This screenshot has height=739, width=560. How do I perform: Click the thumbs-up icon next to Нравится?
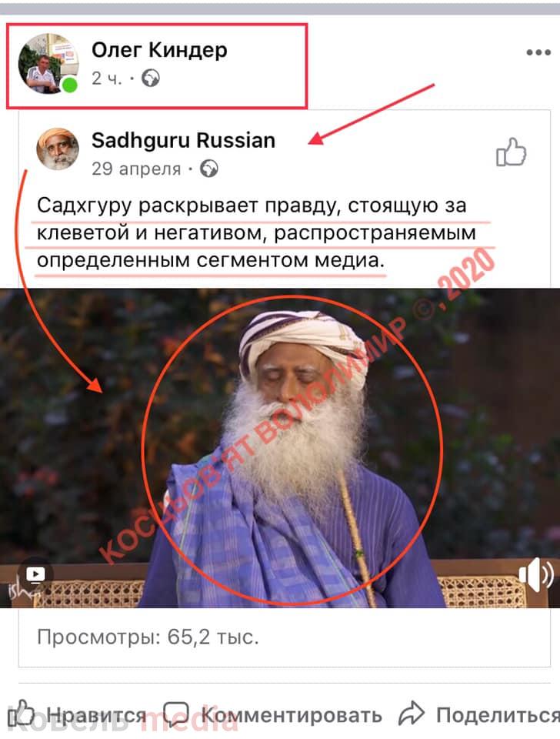click(22, 713)
